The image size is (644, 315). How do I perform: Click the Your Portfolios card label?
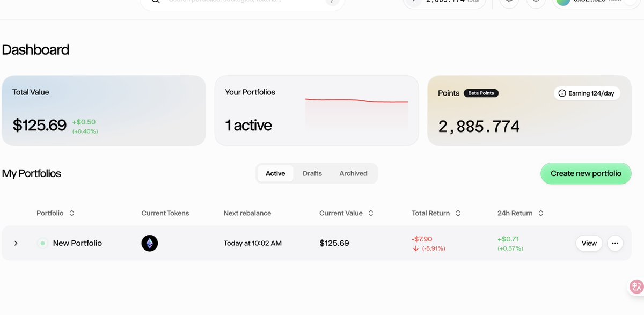tap(250, 92)
